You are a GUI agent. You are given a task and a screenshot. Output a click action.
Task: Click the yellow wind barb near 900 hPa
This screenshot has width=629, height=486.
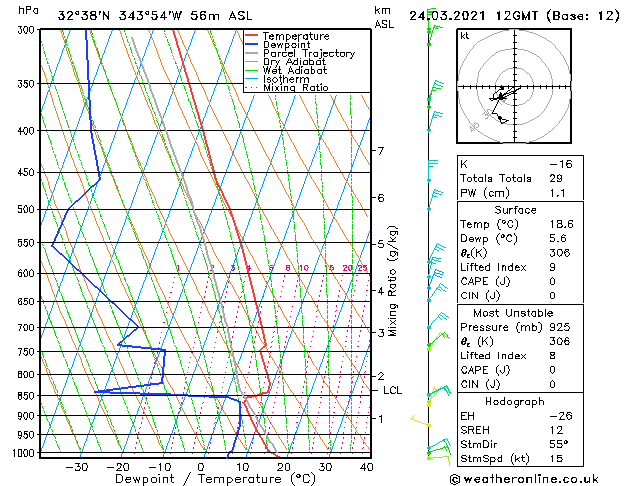point(420,421)
